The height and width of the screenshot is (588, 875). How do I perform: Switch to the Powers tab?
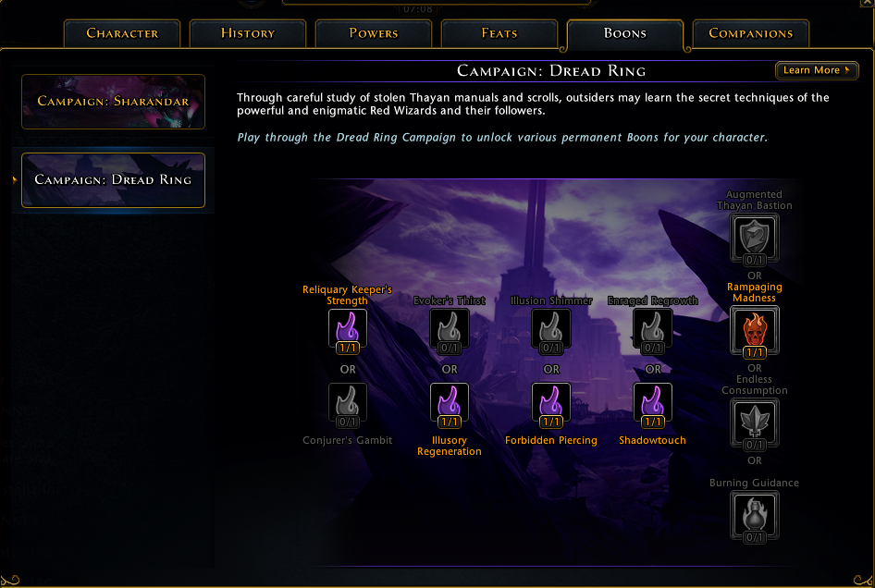(x=374, y=33)
